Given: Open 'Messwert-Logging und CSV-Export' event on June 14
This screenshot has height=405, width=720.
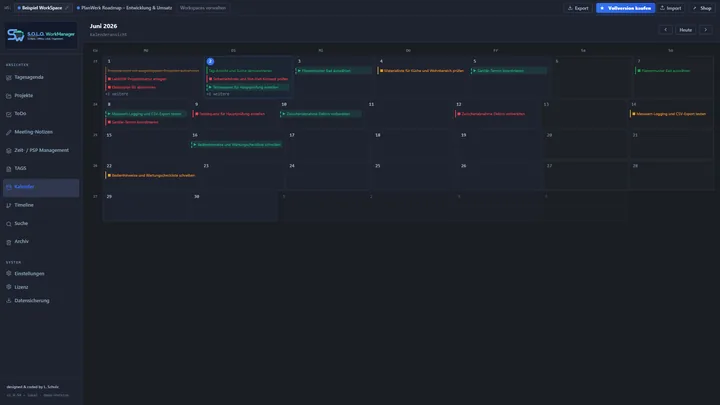Looking at the screenshot, I should tap(669, 114).
